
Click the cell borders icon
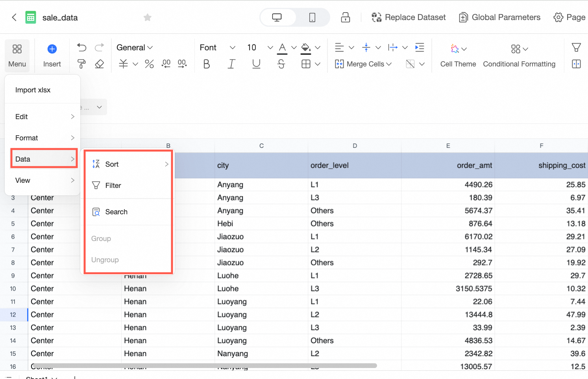click(x=306, y=64)
